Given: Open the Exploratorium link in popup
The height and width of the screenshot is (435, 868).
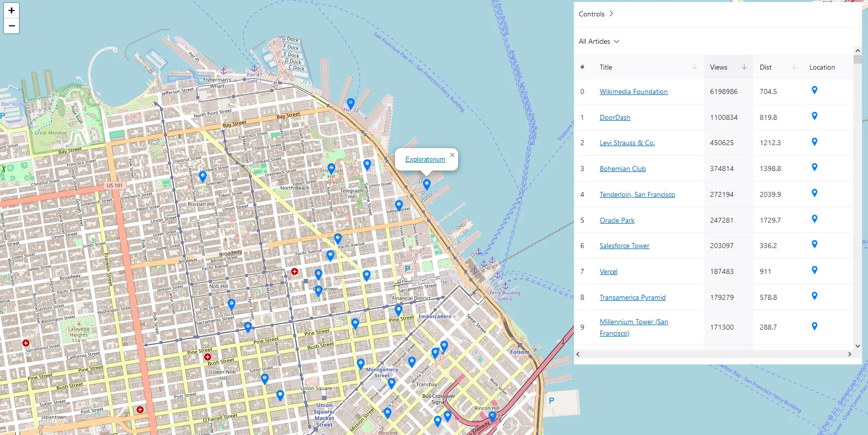Looking at the screenshot, I should click(x=425, y=160).
